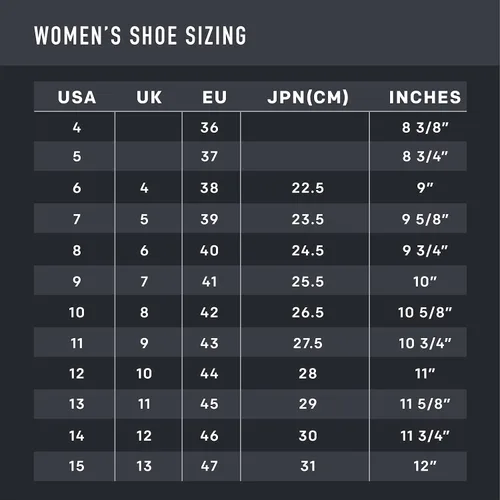The height and width of the screenshot is (500, 500).
Task: Select the USA column header
Action: pyautogui.click(x=77, y=97)
